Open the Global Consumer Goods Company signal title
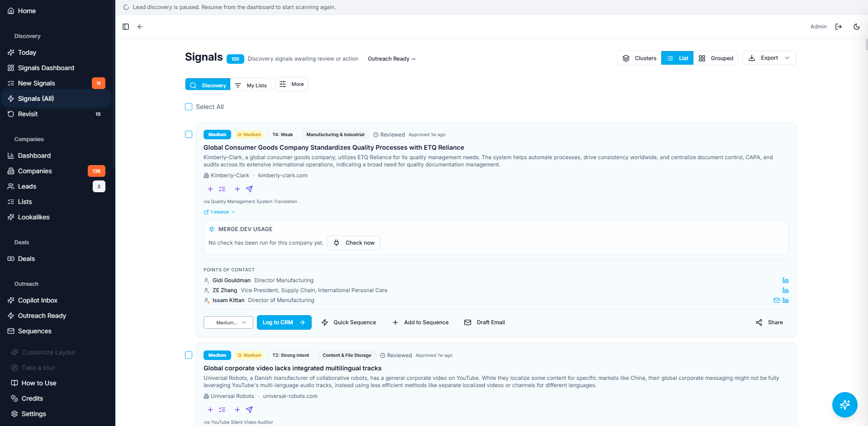The width and height of the screenshot is (868, 426). (334, 147)
